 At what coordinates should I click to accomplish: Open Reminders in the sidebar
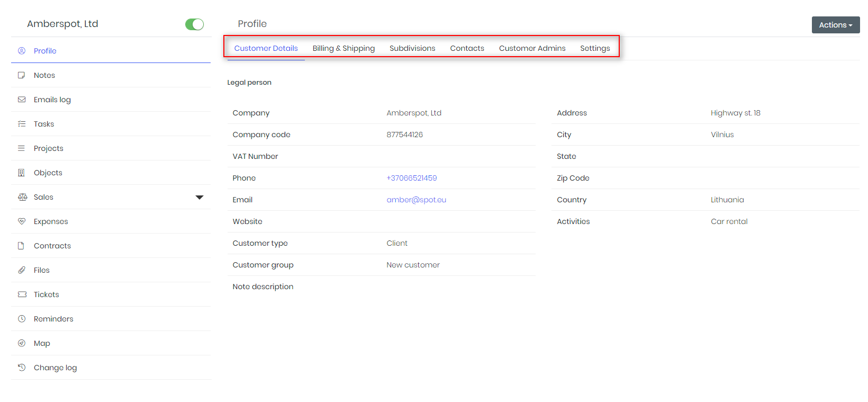(111, 319)
